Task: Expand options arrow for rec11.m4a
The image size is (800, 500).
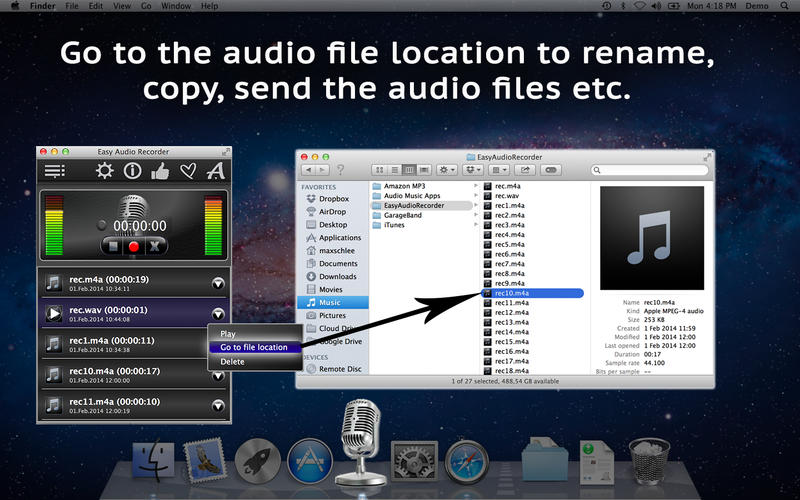Action: pos(218,405)
